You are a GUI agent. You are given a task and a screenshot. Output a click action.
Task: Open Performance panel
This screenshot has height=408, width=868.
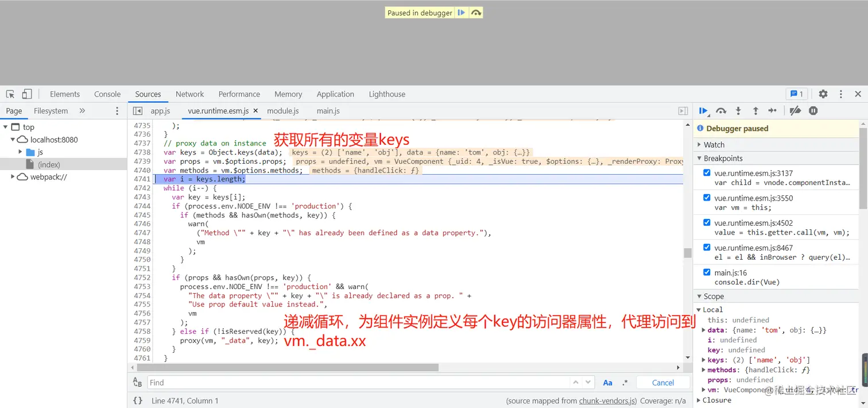tap(239, 94)
